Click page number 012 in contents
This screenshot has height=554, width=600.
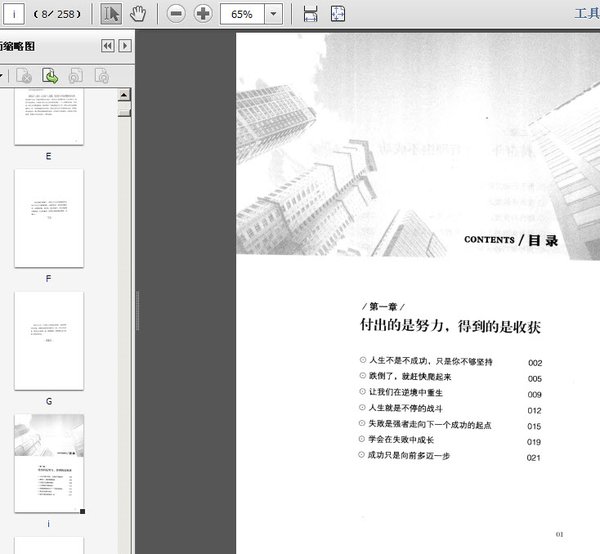click(x=534, y=411)
